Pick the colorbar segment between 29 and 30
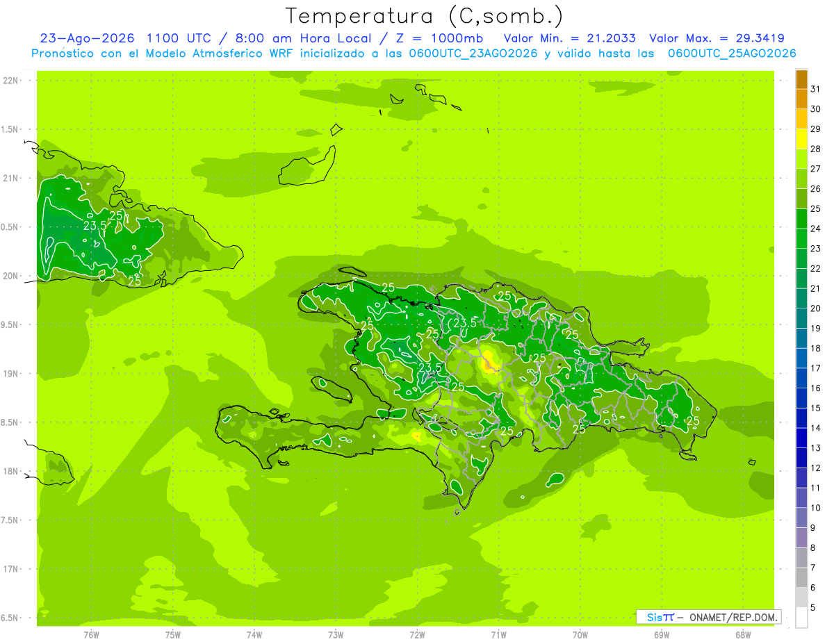Screen dimensions: 834x644 pos(801,119)
